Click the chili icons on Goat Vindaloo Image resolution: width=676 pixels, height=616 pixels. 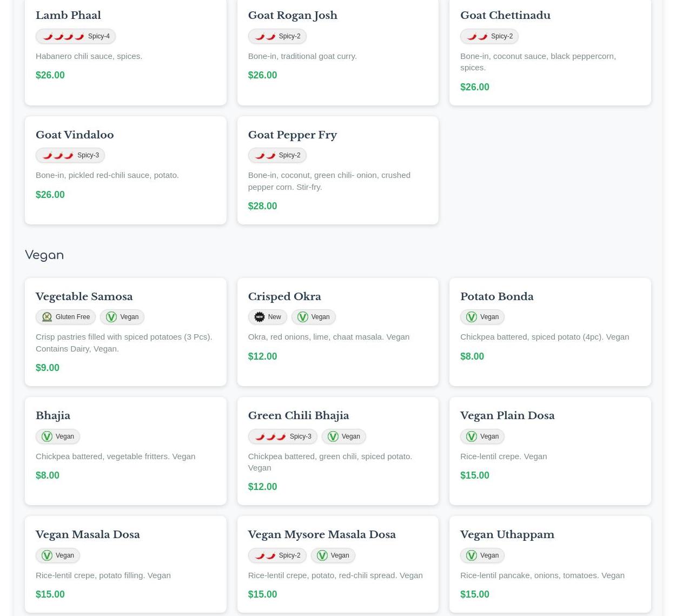pyautogui.click(x=58, y=155)
